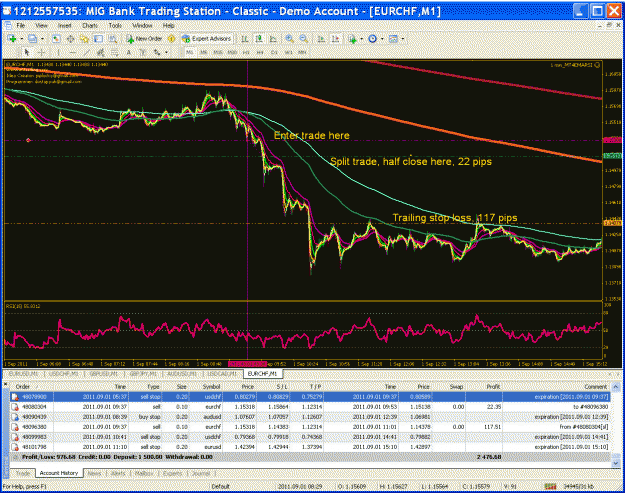Switch to line chart display icon
The width and height of the screenshot is (625, 493).
point(273,39)
